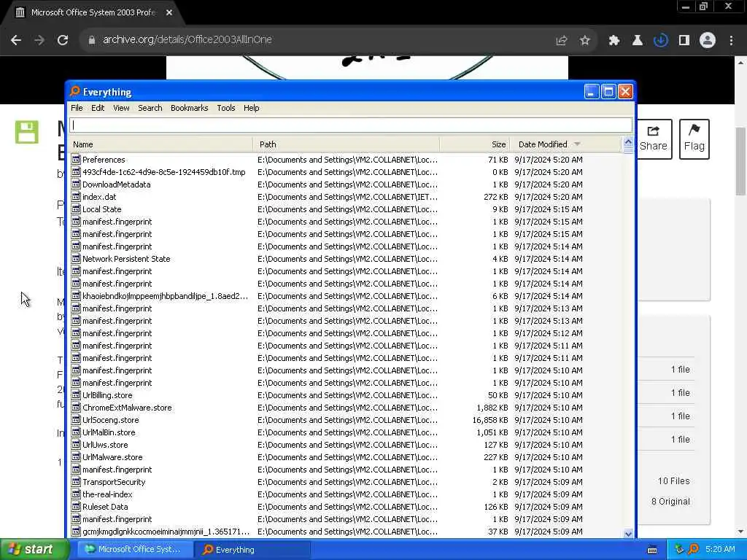
Task: Select the Network Persistent State file
Action: click(126, 259)
